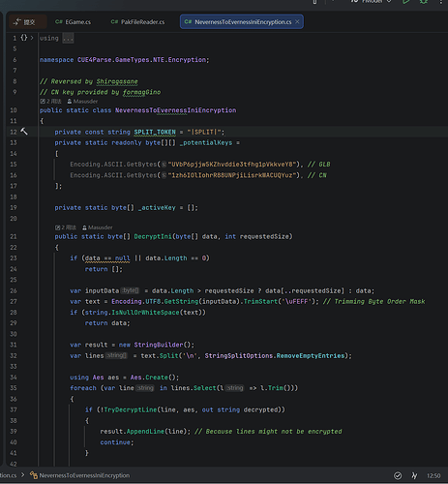Open the Masusder author annotation above the class
Image resolution: width=448 pixels, height=484 pixels.
click(x=82, y=102)
